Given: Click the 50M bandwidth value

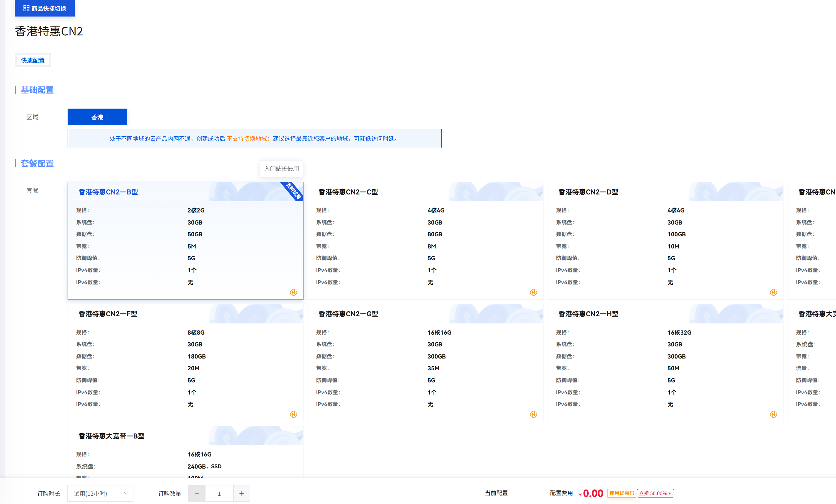Looking at the screenshot, I should click(x=673, y=368).
